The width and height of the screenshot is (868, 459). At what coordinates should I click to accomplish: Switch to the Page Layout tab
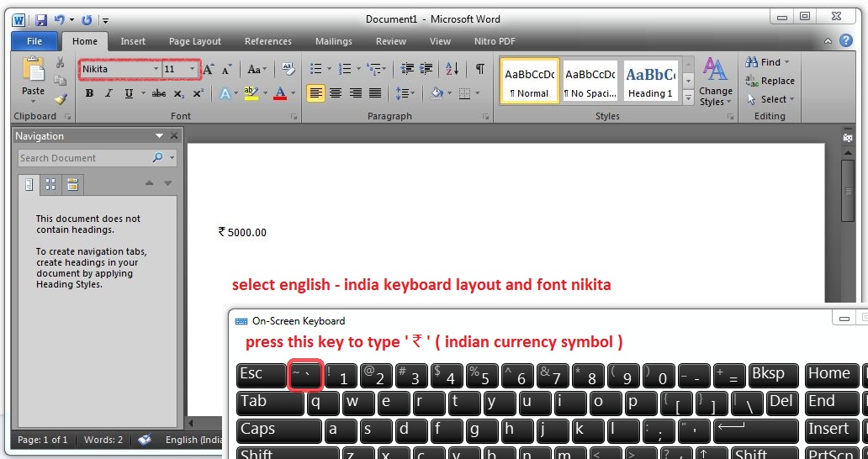pos(194,41)
